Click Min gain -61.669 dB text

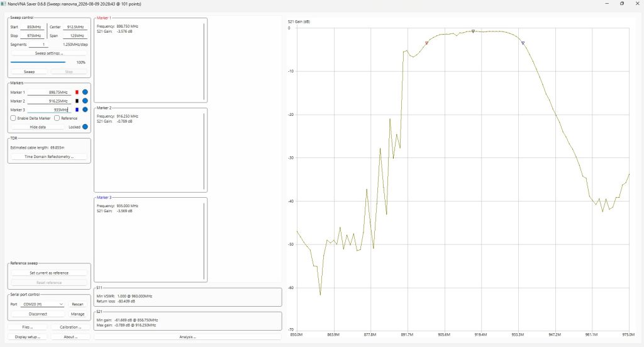pyautogui.click(x=127, y=320)
